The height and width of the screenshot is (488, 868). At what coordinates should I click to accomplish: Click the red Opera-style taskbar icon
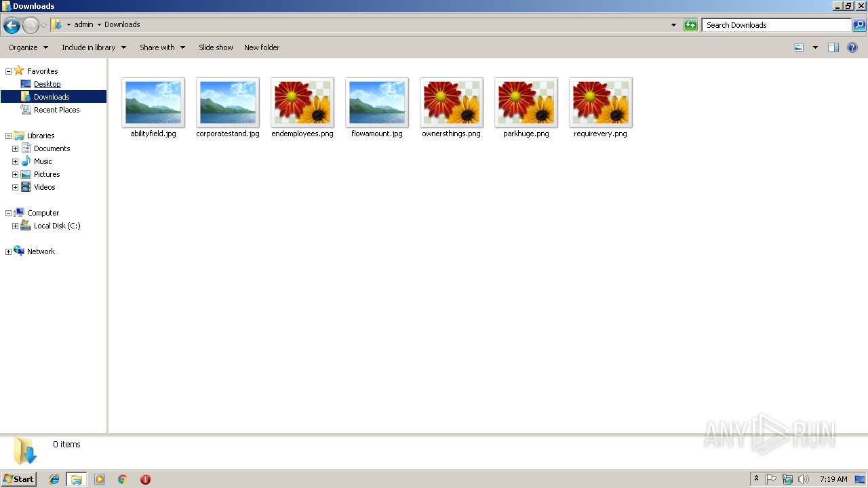click(145, 479)
